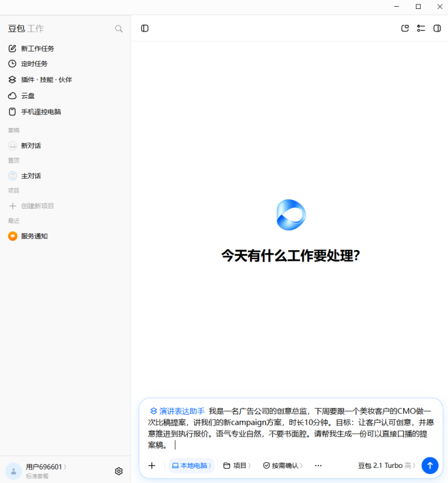
Task: Click the top-right chat bubble icon
Action: (x=405, y=29)
